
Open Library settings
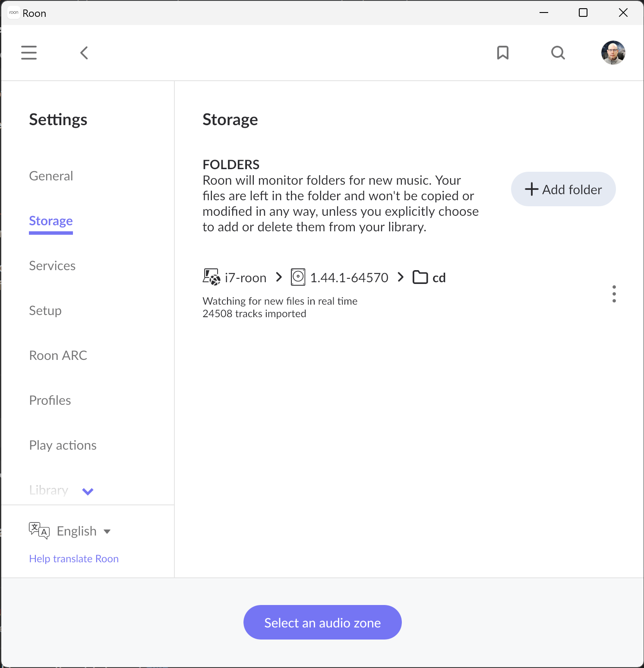coord(49,490)
